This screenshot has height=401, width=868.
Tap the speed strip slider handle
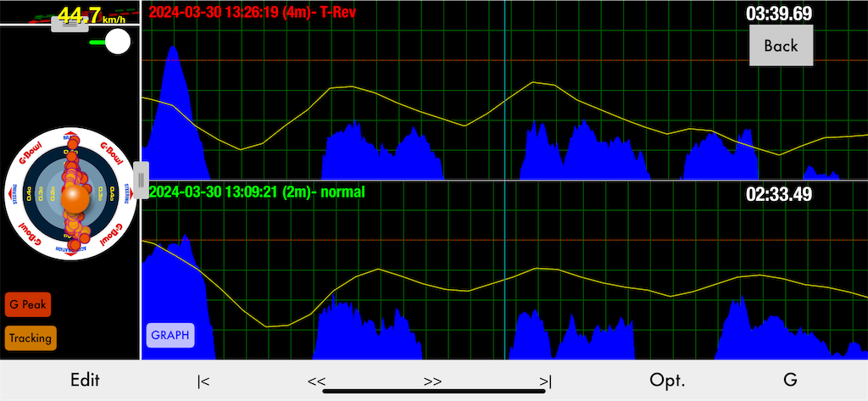(x=70, y=24)
